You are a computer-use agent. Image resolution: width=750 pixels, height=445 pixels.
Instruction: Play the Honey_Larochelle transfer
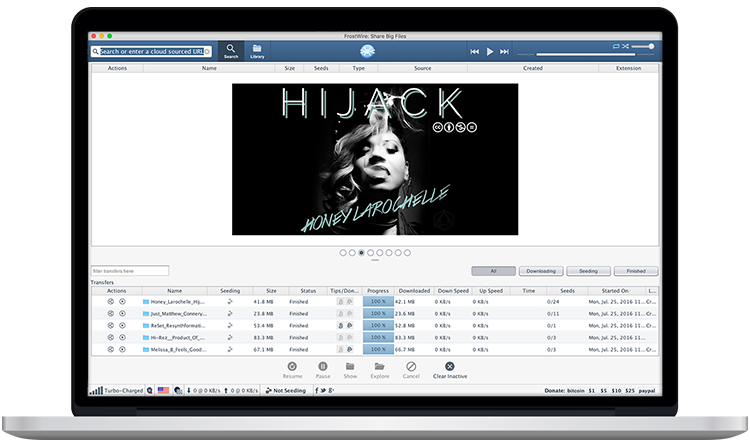coord(122,301)
